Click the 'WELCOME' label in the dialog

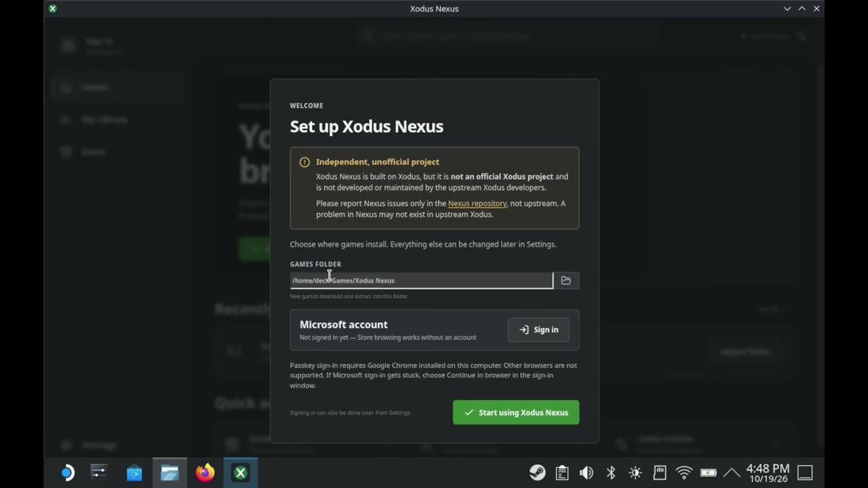coord(307,106)
